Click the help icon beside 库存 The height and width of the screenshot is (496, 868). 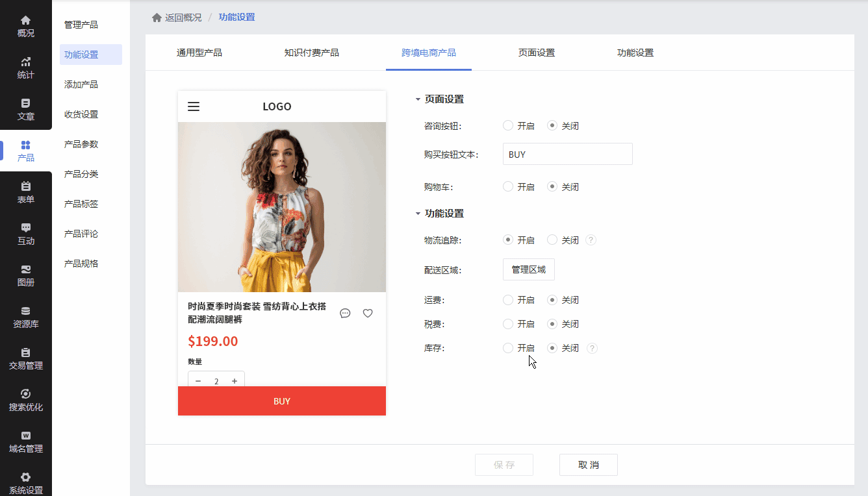[592, 349]
